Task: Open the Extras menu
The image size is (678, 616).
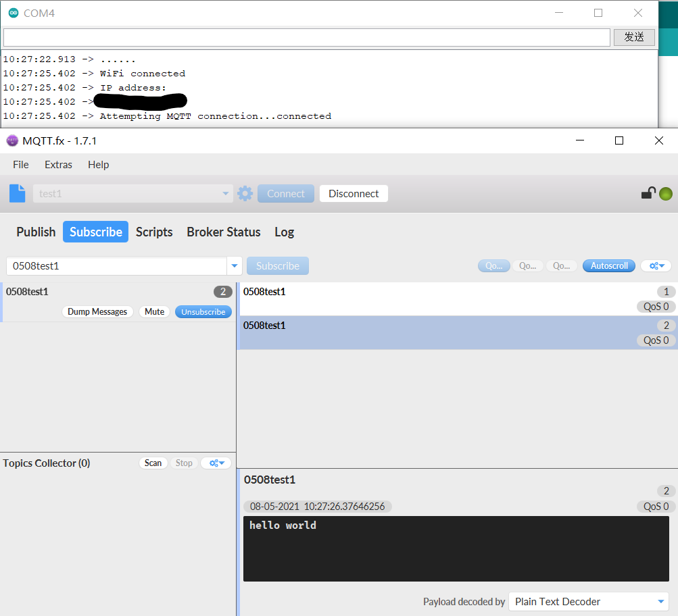Action: [58, 165]
